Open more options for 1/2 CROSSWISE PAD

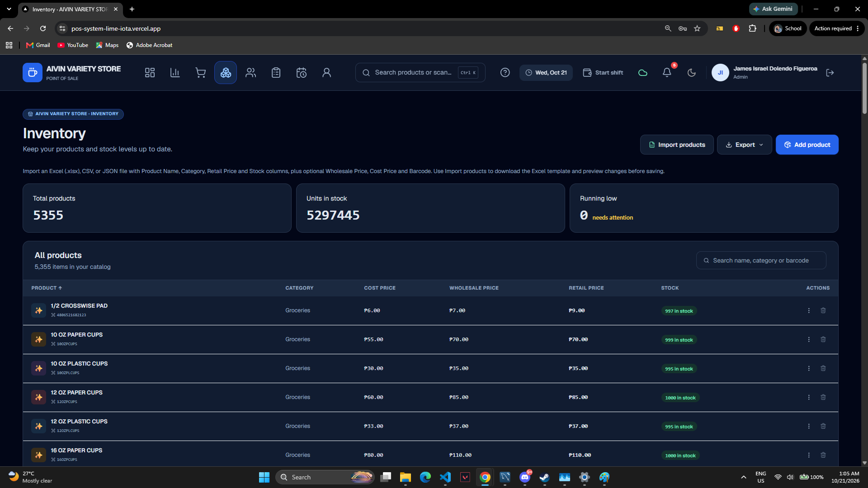(809, 310)
